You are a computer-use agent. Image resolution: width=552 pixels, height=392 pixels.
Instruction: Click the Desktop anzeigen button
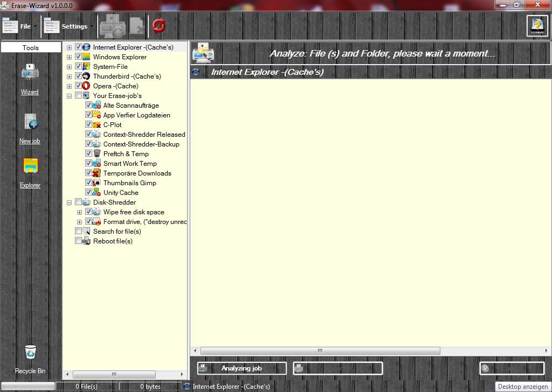523,387
